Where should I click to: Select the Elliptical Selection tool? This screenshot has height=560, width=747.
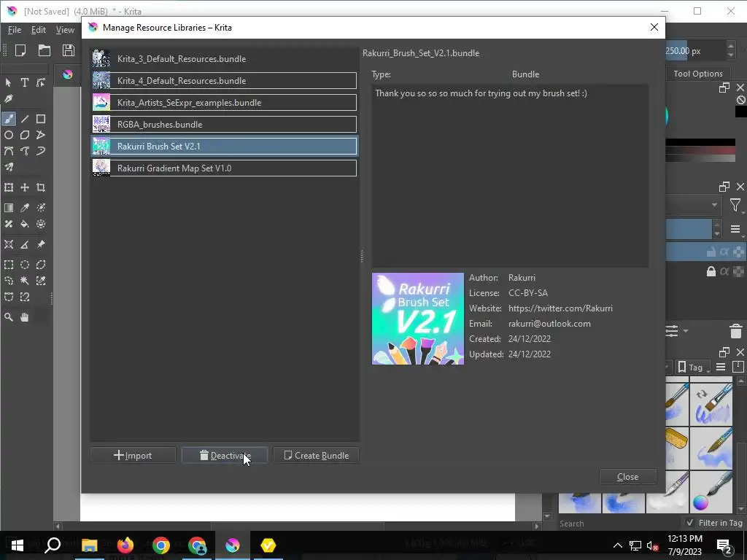click(24, 265)
